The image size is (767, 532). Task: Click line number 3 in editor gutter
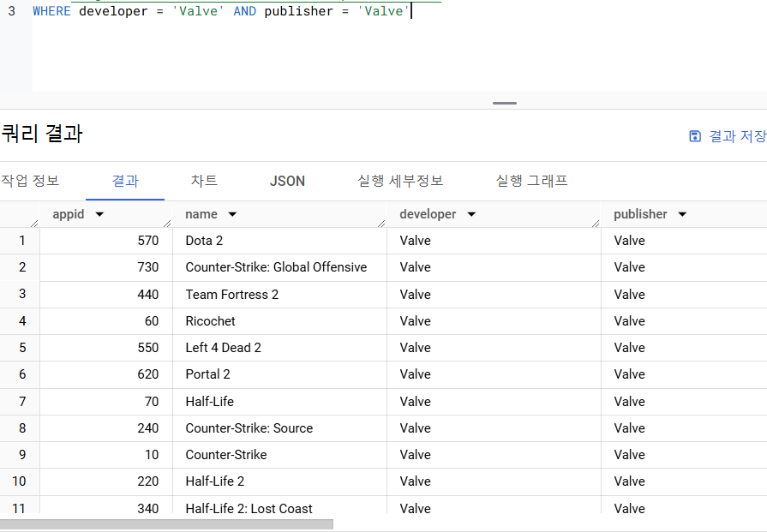tap(12, 11)
